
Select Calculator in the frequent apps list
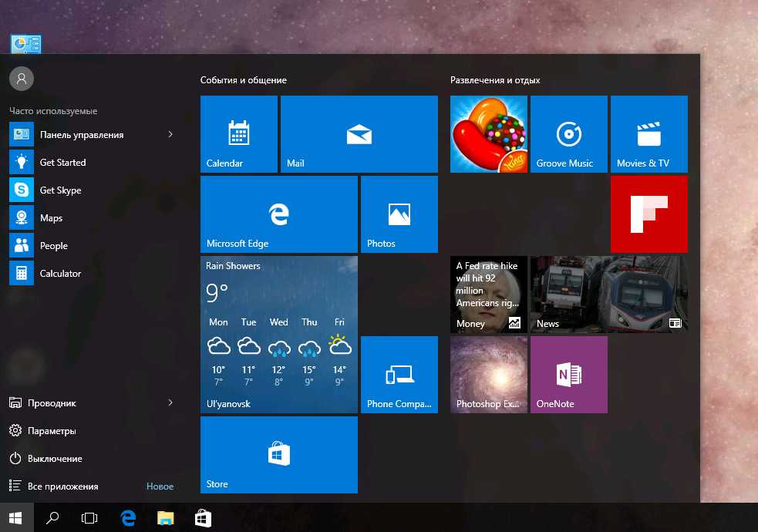pyautogui.click(x=60, y=274)
